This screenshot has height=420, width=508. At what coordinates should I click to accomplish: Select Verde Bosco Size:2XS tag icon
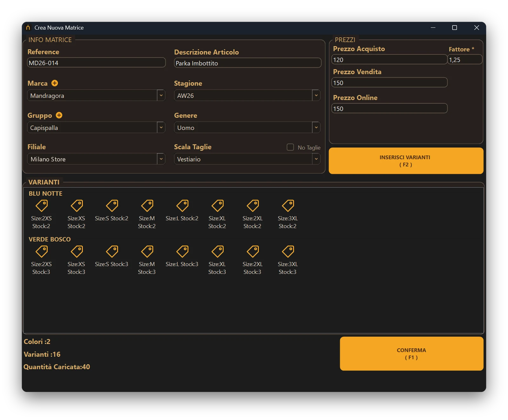[x=42, y=251]
